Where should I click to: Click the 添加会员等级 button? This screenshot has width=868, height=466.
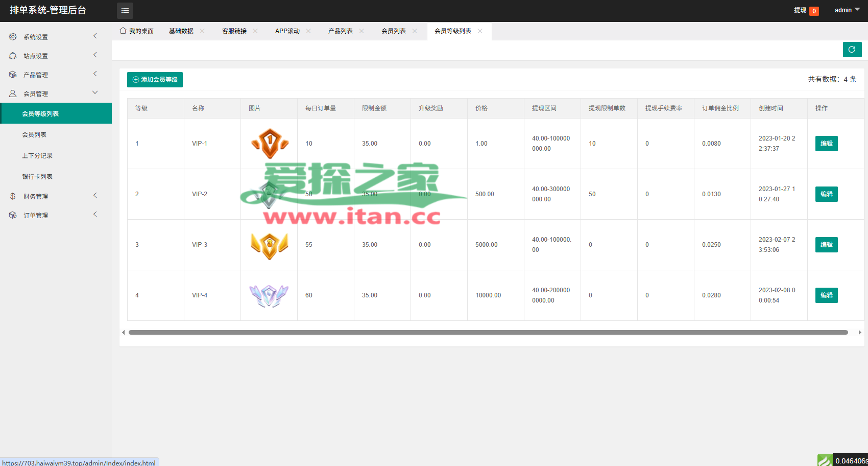click(155, 80)
